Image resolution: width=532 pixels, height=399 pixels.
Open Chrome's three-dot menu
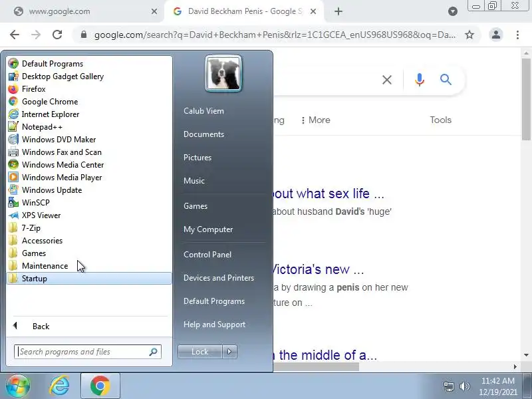tap(517, 35)
